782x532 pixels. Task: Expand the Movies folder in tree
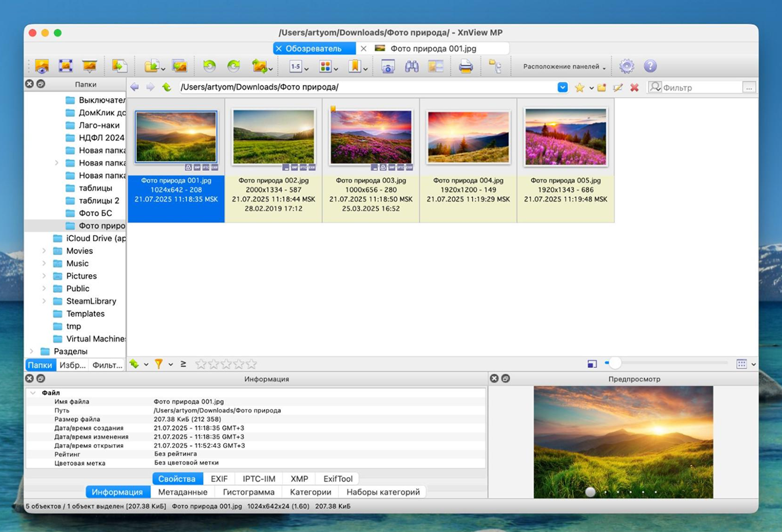(x=44, y=251)
